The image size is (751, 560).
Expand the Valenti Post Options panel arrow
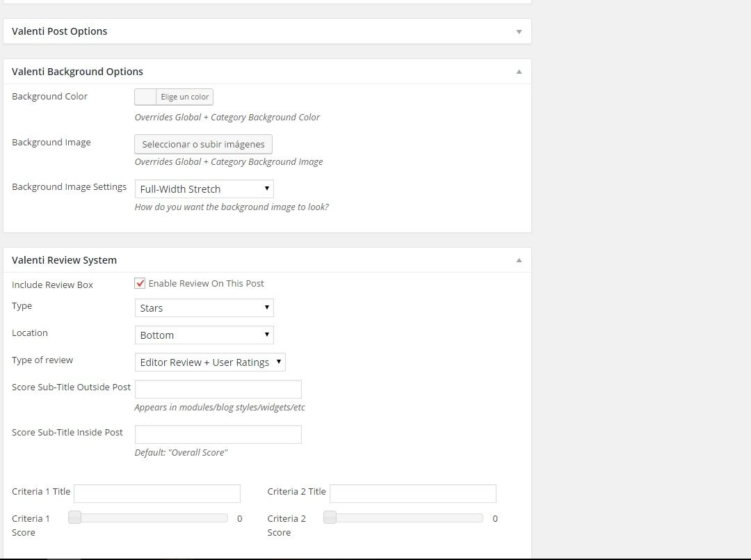pos(519,31)
